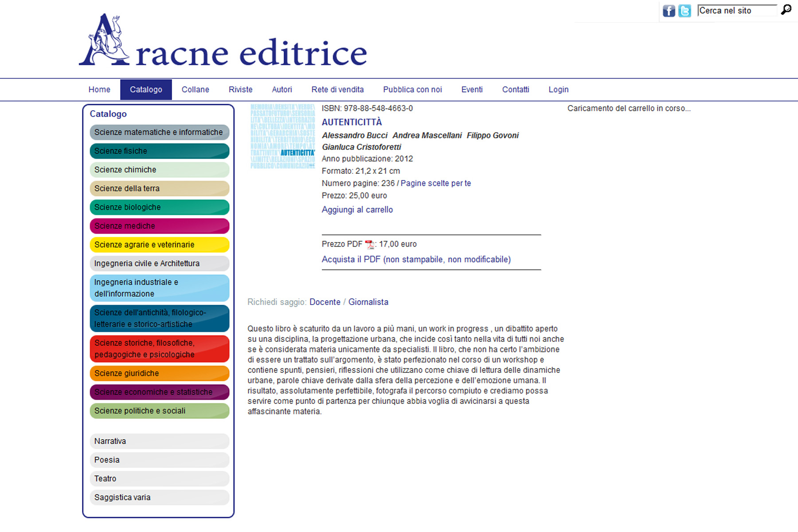The width and height of the screenshot is (798, 532).
Task: Open the Login menu item
Action: pyautogui.click(x=559, y=90)
